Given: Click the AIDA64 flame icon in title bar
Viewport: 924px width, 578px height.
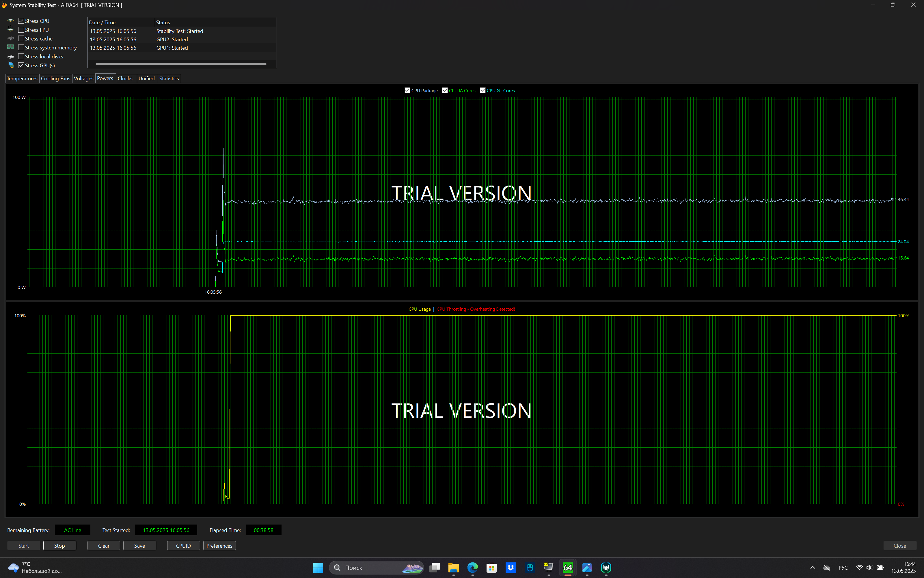Looking at the screenshot, I should (x=4, y=5).
